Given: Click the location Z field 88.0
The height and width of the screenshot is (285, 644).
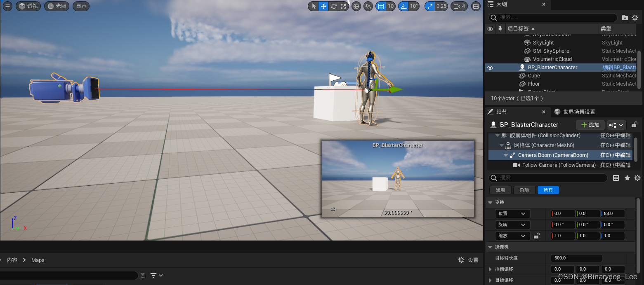Looking at the screenshot, I should click(613, 214).
